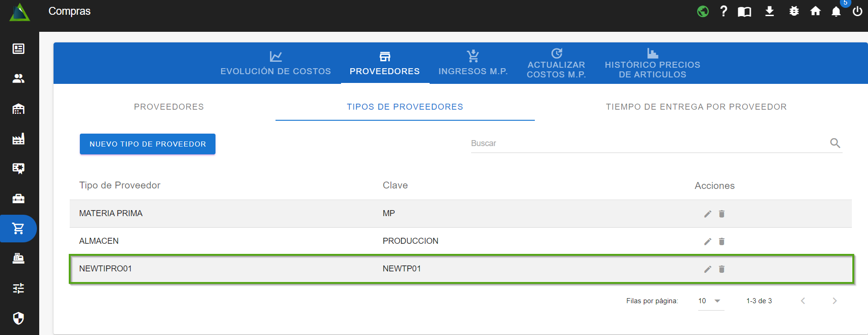
Task: Open the Ingresos M.P. tab
Action: tap(473, 64)
